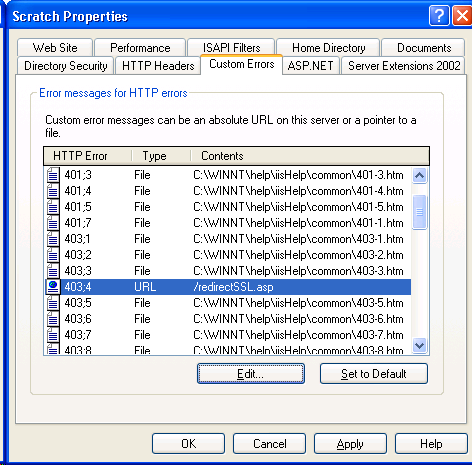The height and width of the screenshot is (465, 472).
Task: Click the Cancel button
Action: tap(269, 444)
